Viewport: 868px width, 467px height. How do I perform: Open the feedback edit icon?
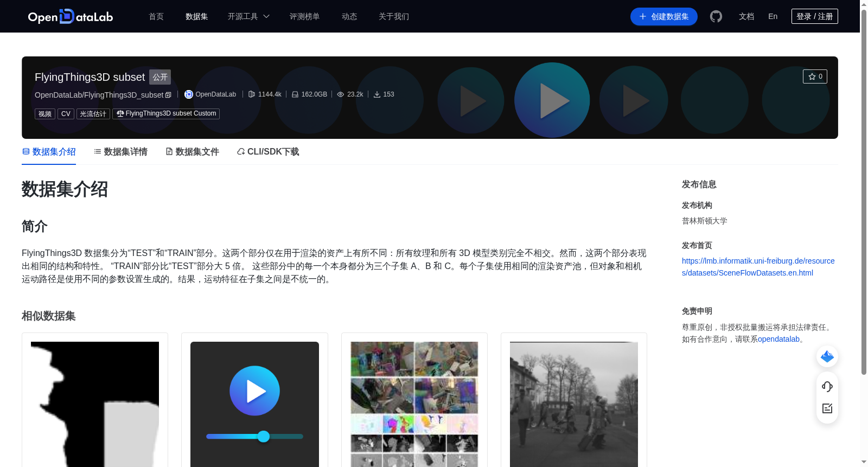(827, 408)
